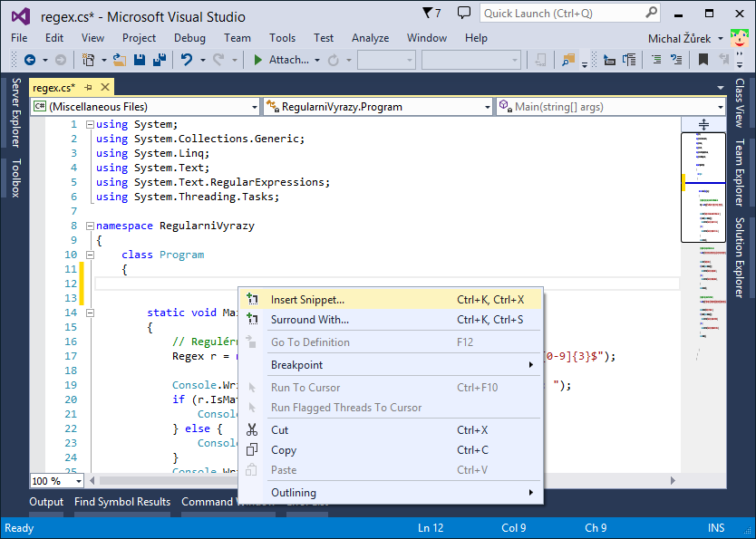Image resolution: width=756 pixels, height=539 pixels.
Task: Click inside the Quick Launch search box
Action: click(x=557, y=14)
